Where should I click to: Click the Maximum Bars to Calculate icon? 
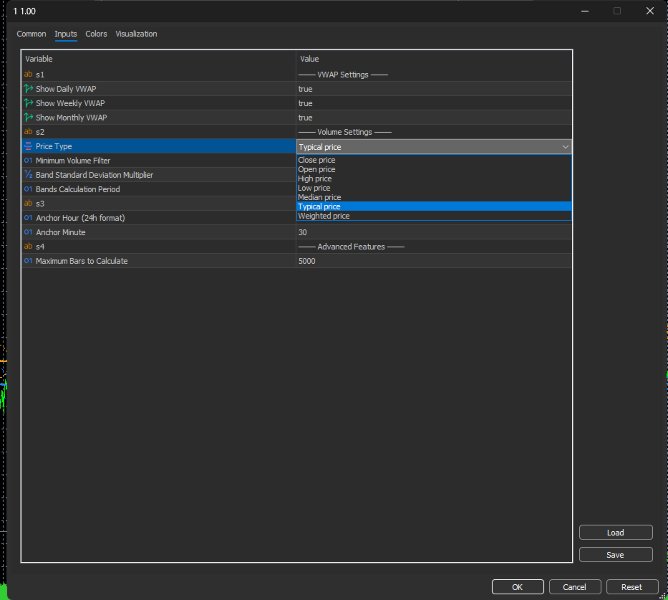point(28,261)
